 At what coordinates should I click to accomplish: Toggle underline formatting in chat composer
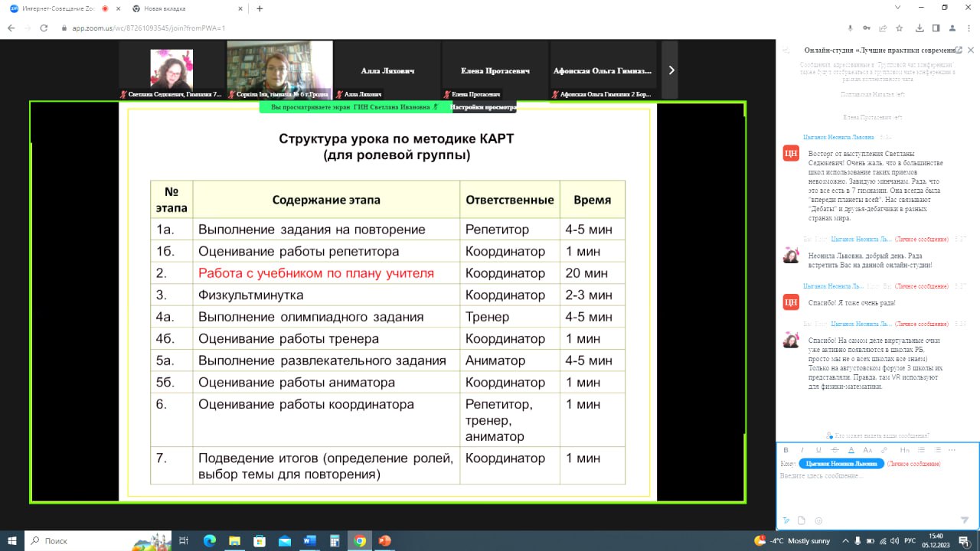(818, 450)
